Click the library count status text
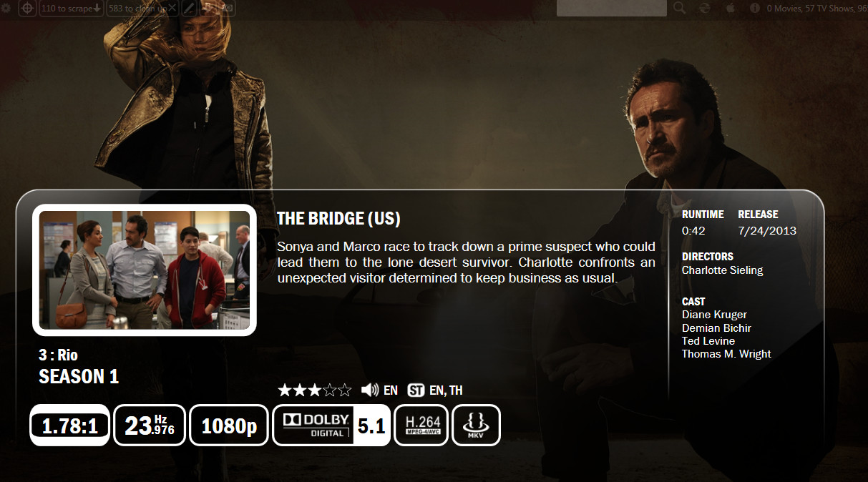This screenshot has width=868, height=482. pos(817,9)
